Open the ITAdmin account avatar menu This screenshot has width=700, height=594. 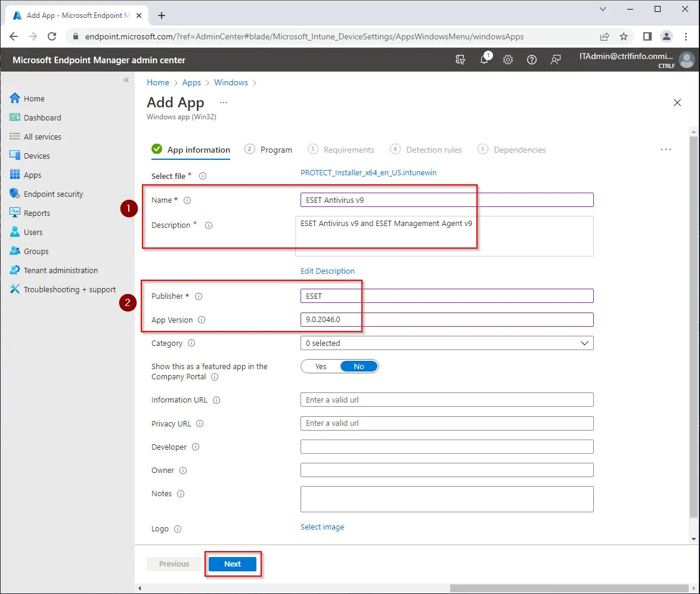[x=687, y=60]
